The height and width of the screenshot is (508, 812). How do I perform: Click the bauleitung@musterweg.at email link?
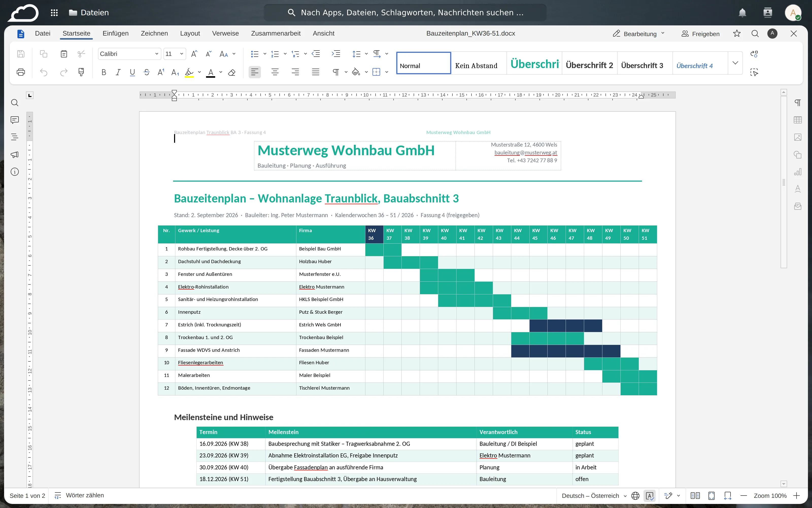pyautogui.click(x=526, y=153)
